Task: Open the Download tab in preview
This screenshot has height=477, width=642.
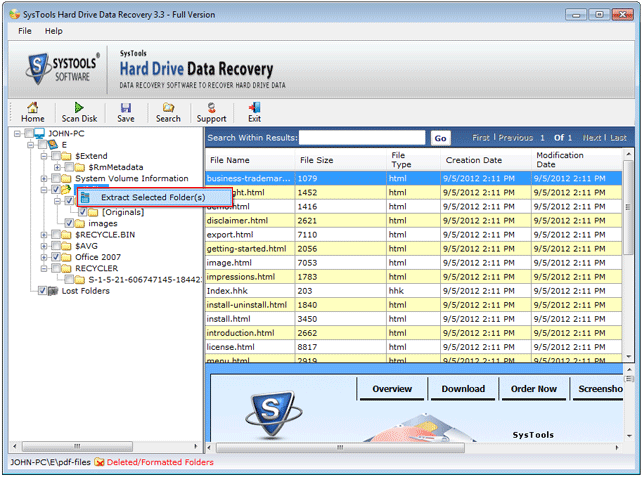Action: [x=463, y=389]
